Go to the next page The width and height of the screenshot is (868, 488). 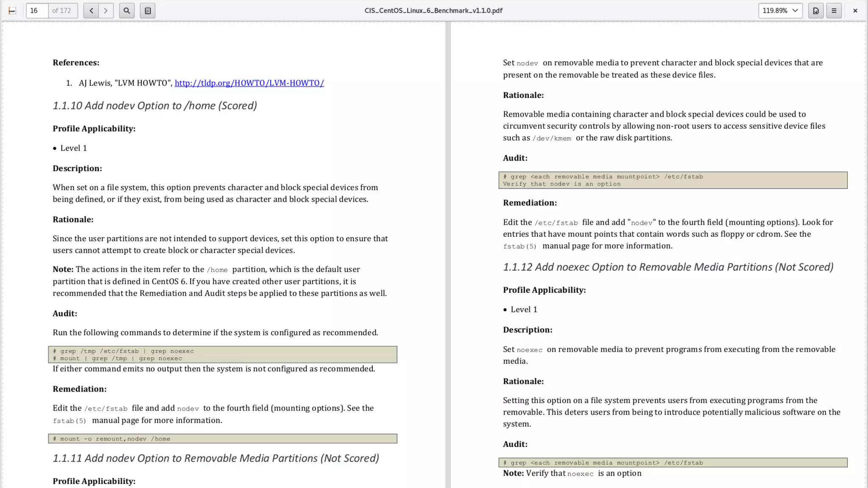coord(106,11)
